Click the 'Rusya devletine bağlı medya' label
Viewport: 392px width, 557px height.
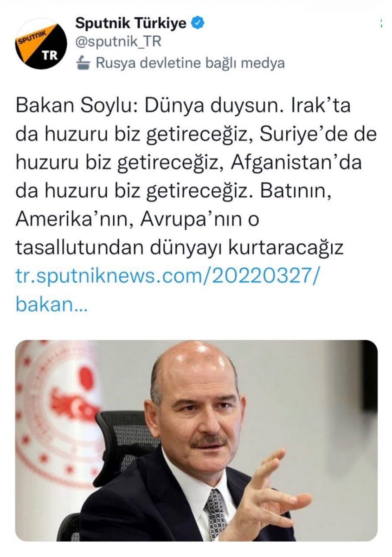tap(190, 63)
